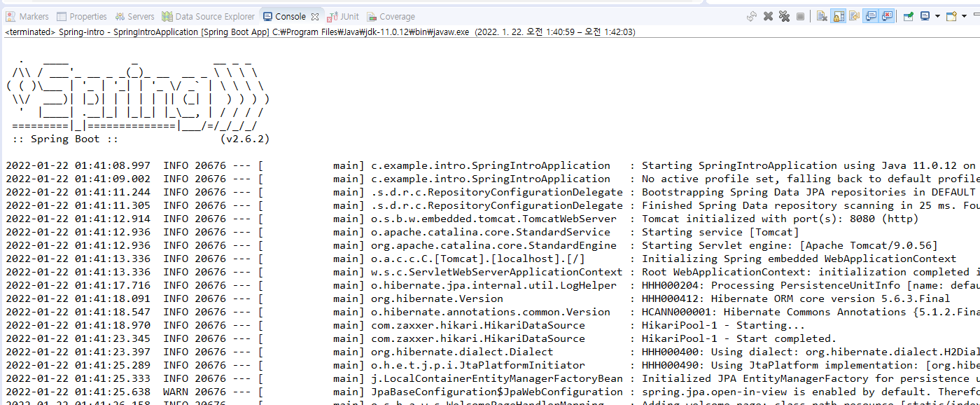Click timestamp '2022-01-22 01:41:25.638'
Viewport: 980px width, 405px height.
pyautogui.click(x=78, y=392)
